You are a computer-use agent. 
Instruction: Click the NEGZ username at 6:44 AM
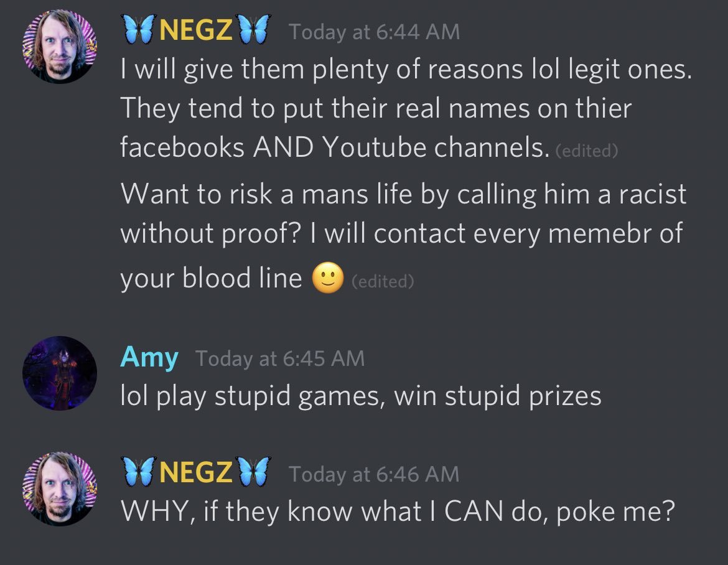click(195, 30)
